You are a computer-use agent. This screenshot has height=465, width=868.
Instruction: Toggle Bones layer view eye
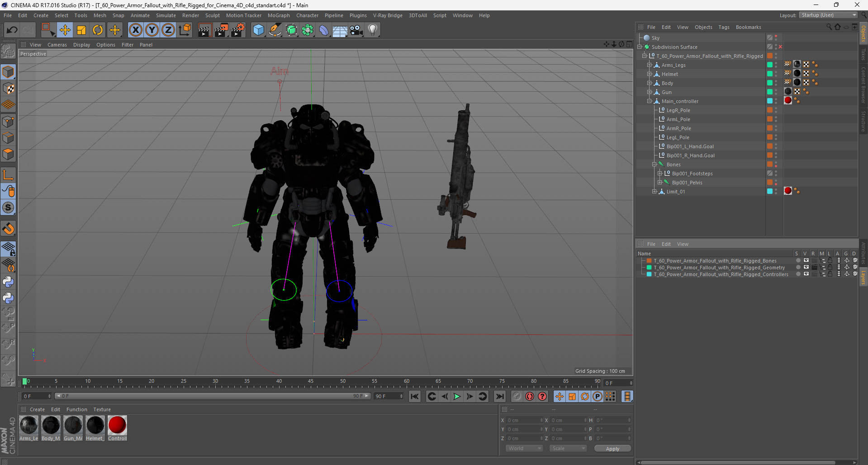(806, 261)
